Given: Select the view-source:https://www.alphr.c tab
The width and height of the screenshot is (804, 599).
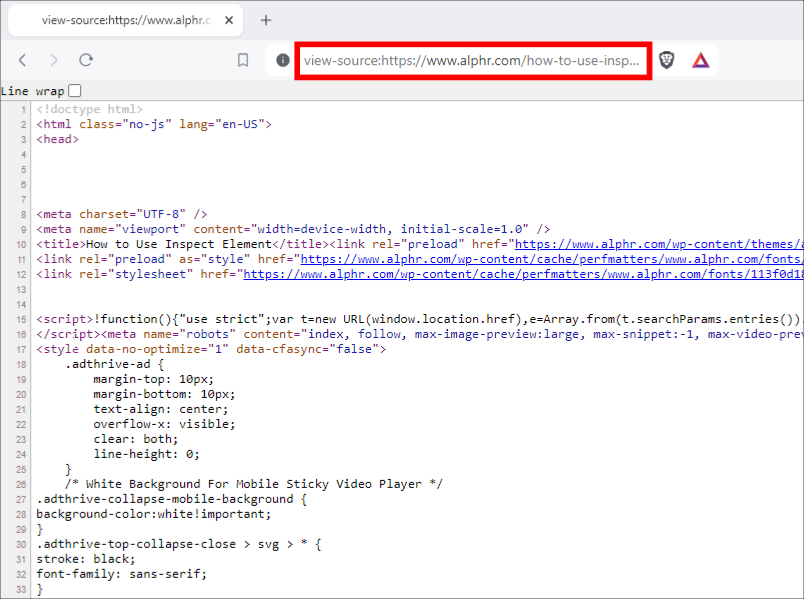Looking at the screenshot, I should (126, 20).
